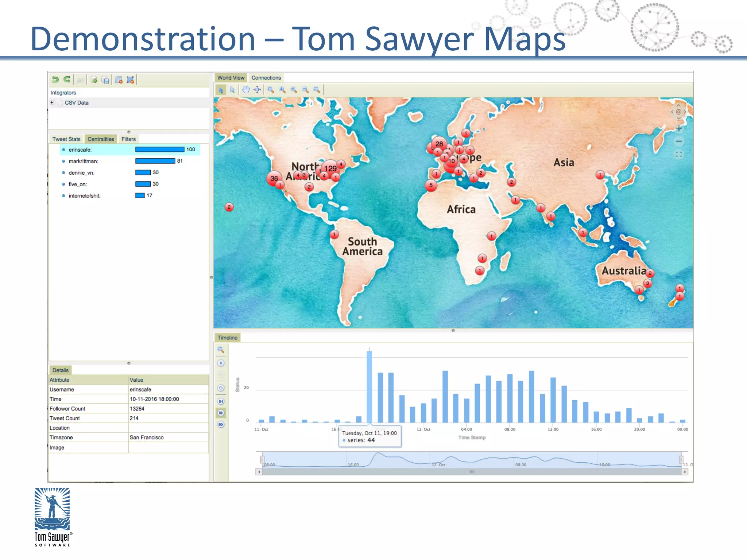This screenshot has height=560, width=747.
Task: Click the map compass pan control
Action: 678,112
